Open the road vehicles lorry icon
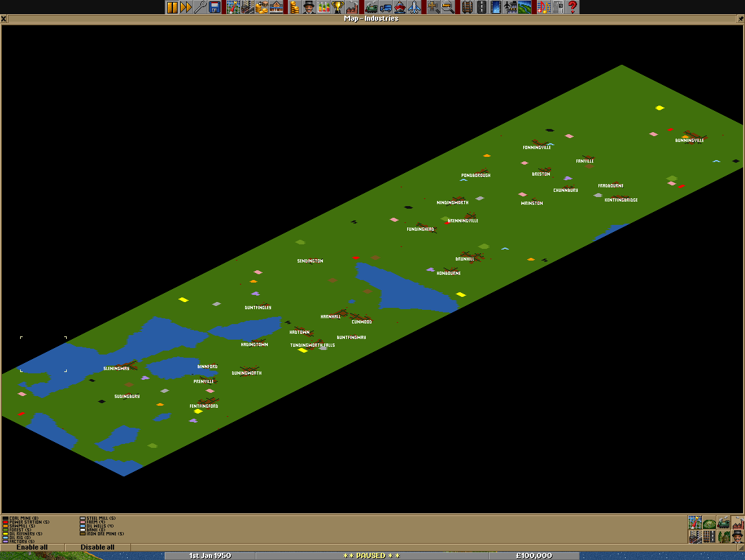 pos(386,7)
